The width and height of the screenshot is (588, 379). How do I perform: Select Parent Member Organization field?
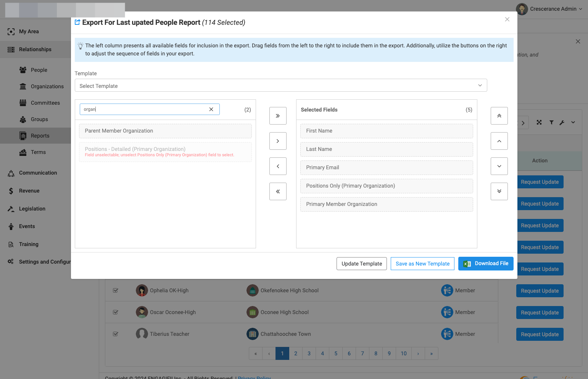[165, 131]
